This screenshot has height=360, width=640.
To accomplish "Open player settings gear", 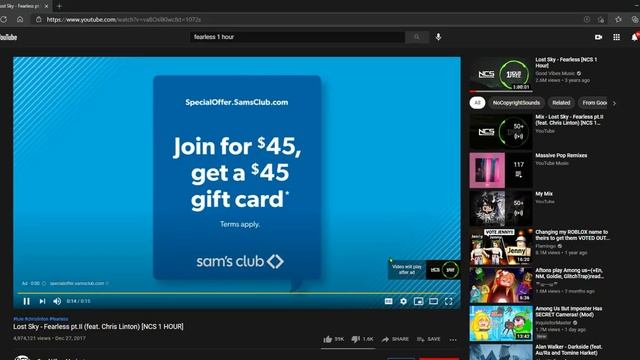I will 403,301.
